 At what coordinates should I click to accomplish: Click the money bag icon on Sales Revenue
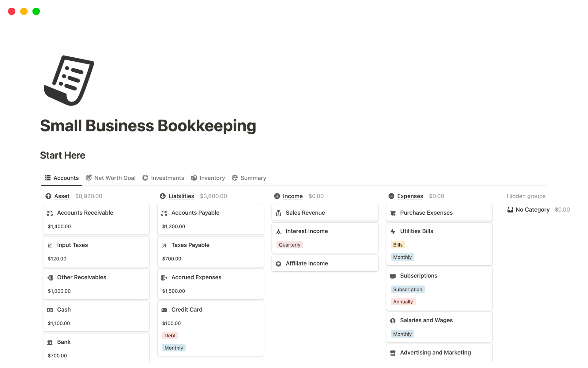pyautogui.click(x=278, y=213)
